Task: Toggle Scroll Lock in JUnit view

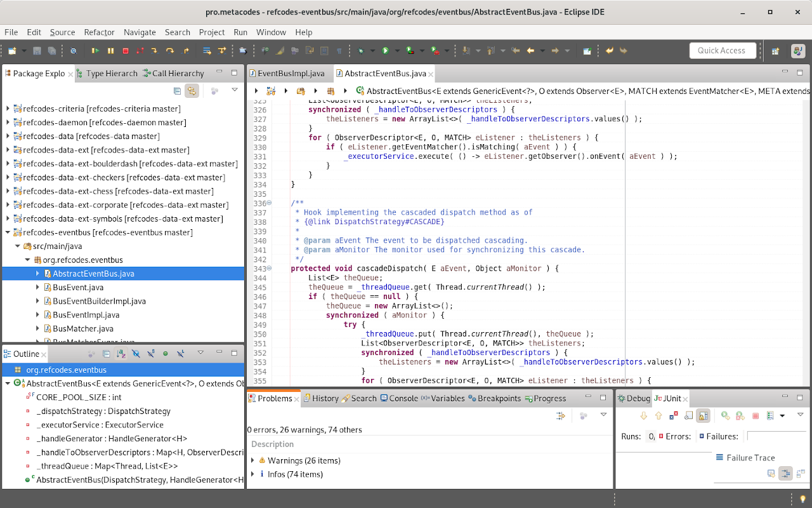Action: (x=703, y=416)
